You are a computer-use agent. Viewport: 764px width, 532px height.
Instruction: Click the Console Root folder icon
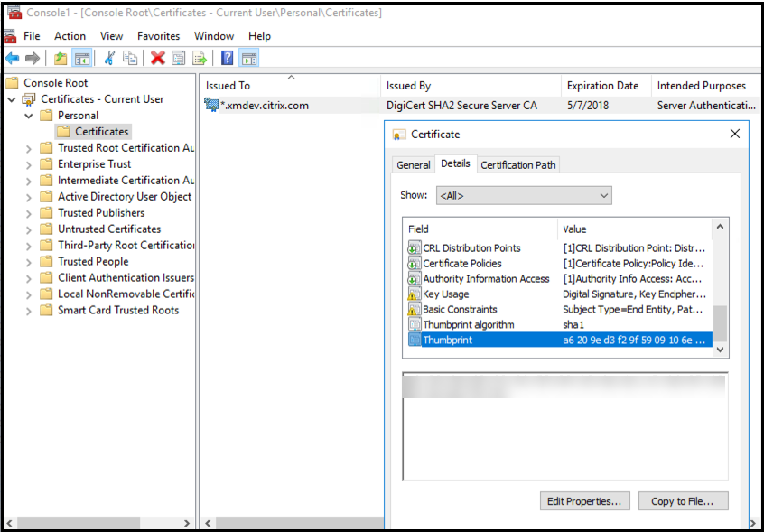[x=12, y=83]
